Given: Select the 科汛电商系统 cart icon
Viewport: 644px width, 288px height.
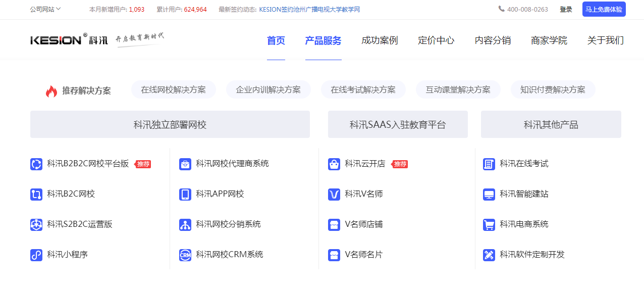Looking at the screenshot, I should [x=489, y=225].
